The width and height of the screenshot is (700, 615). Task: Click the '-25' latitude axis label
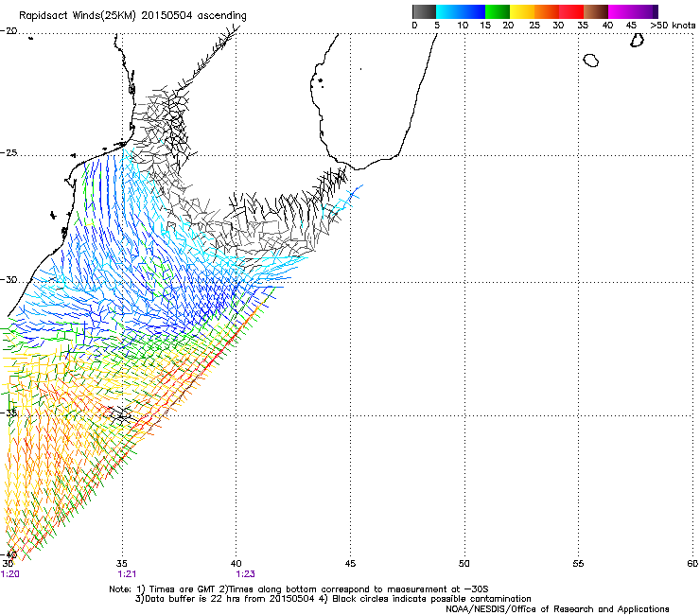tap(9, 153)
